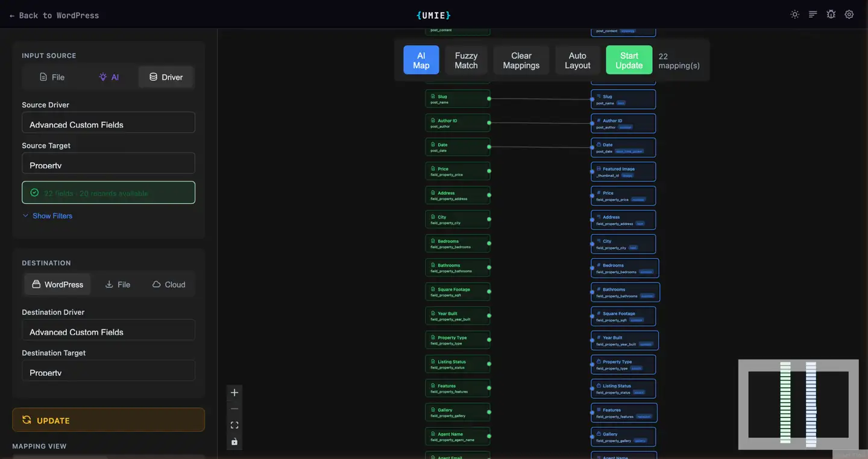Select destination Author ID node

tap(623, 124)
